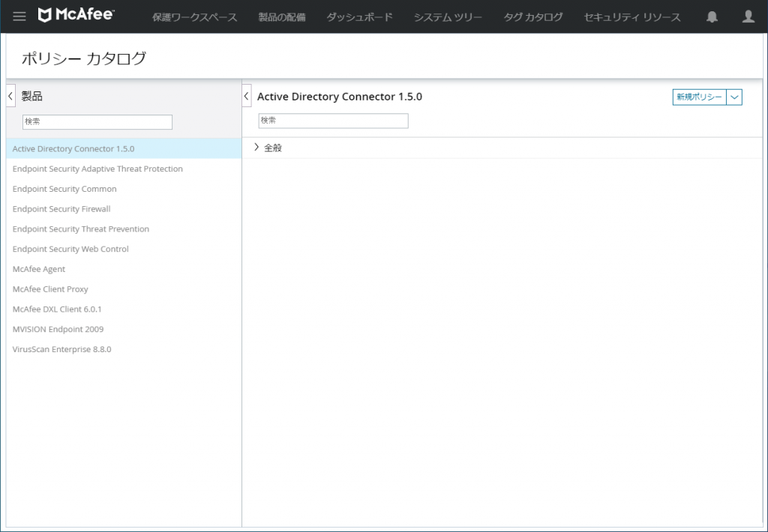
Task: Collapse the 製品 panel with its chevron
Action: click(x=10, y=96)
